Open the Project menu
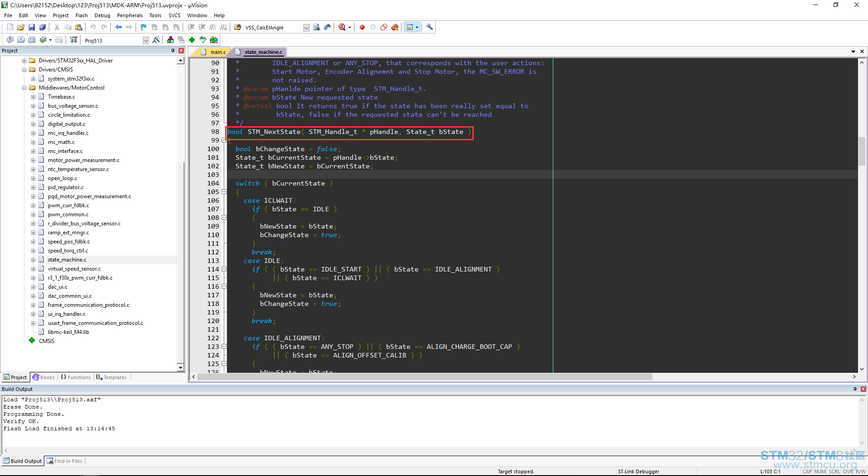The image size is (868, 476). click(x=61, y=15)
